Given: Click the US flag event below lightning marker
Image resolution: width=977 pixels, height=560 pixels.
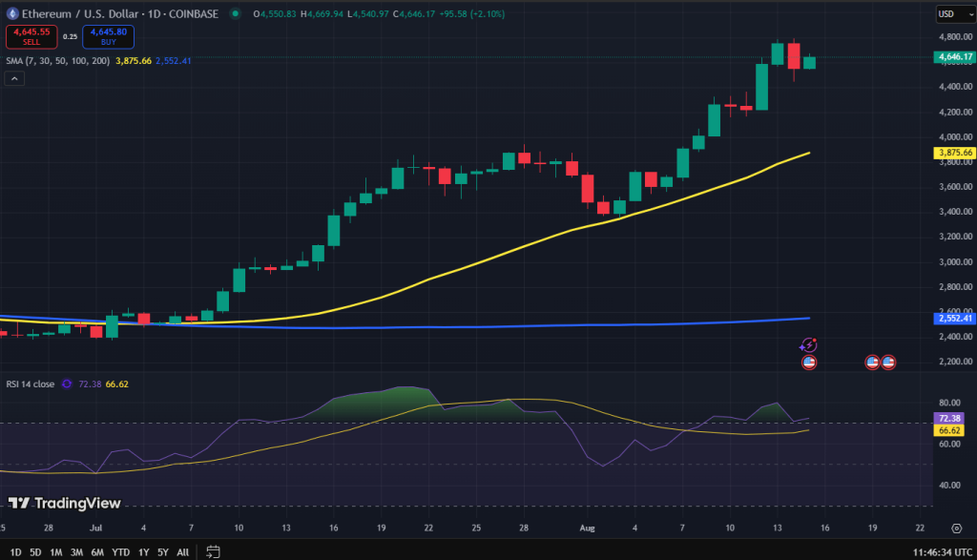Looking at the screenshot, I should [x=809, y=363].
